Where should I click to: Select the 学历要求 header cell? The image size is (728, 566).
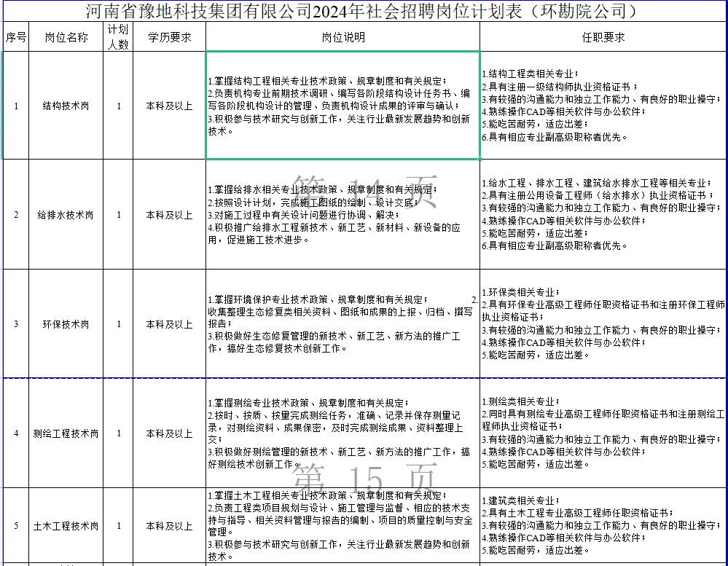coord(170,36)
